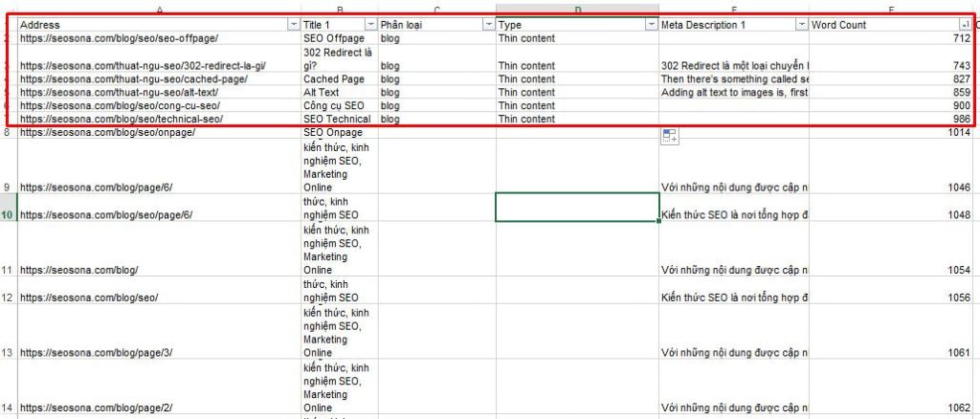980x419 pixels.
Task: Select the '302 Redirect là gì?' title cell
Action: pyautogui.click(x=340, y=58)
